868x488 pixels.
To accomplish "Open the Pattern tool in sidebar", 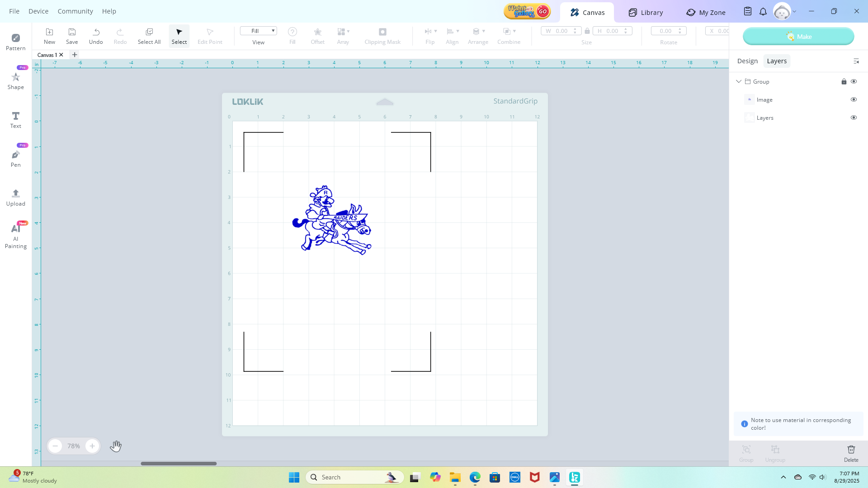I will point(16,42).
